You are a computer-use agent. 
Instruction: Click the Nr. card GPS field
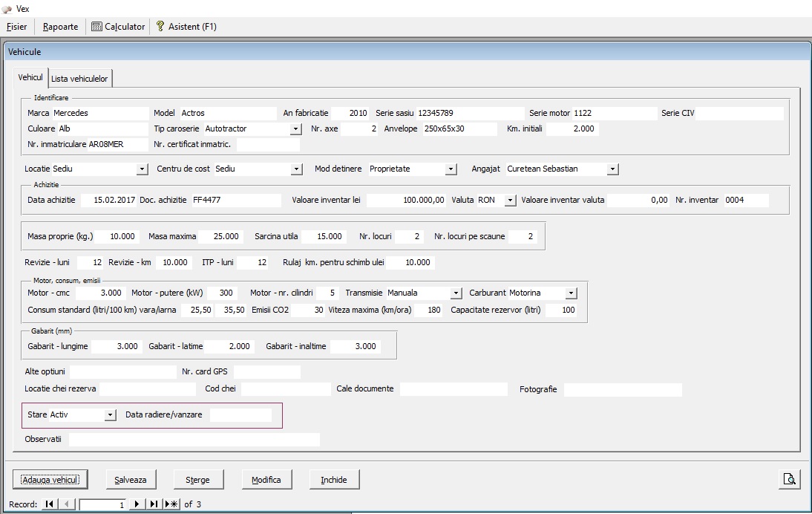click(266, 371)
